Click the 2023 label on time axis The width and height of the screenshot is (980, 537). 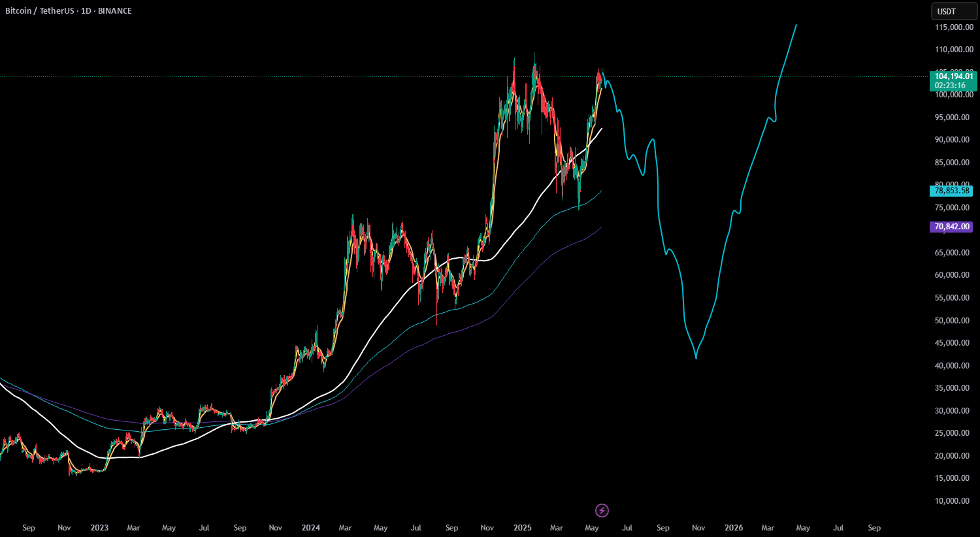point(99,528)
